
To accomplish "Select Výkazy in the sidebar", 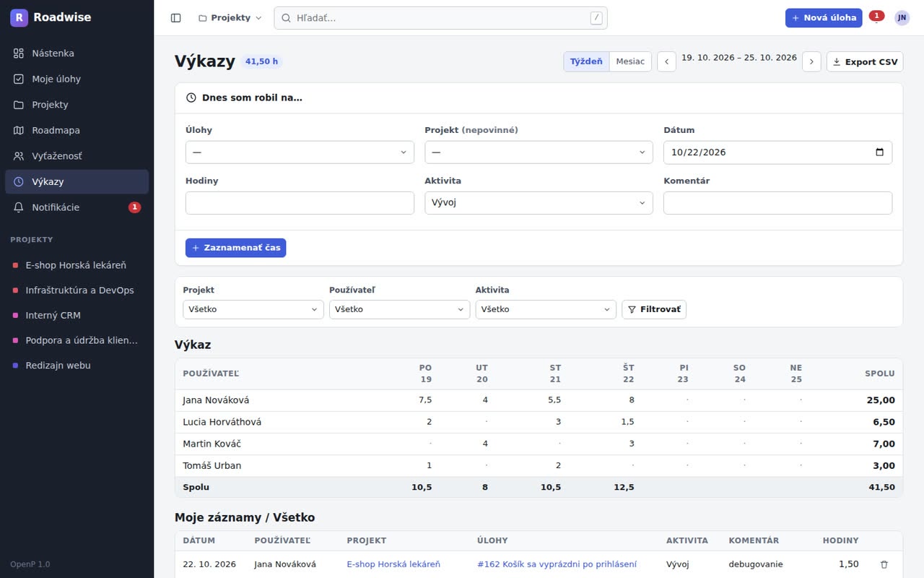I will 77,181.
